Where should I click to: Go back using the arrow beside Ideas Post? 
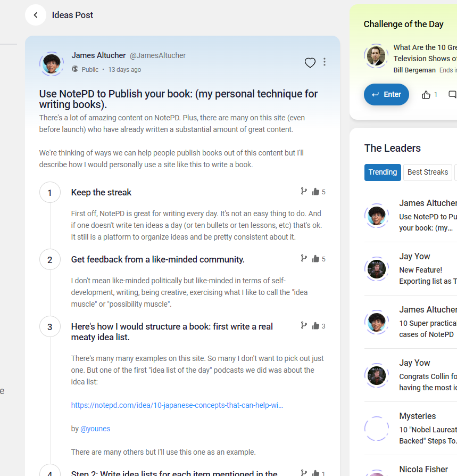coord(36,15)
